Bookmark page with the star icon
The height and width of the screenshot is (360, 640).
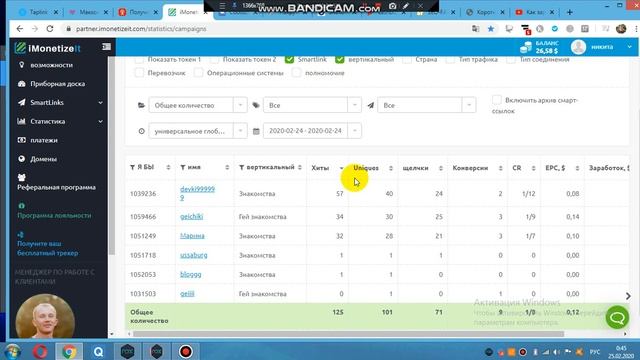point(491,29)
